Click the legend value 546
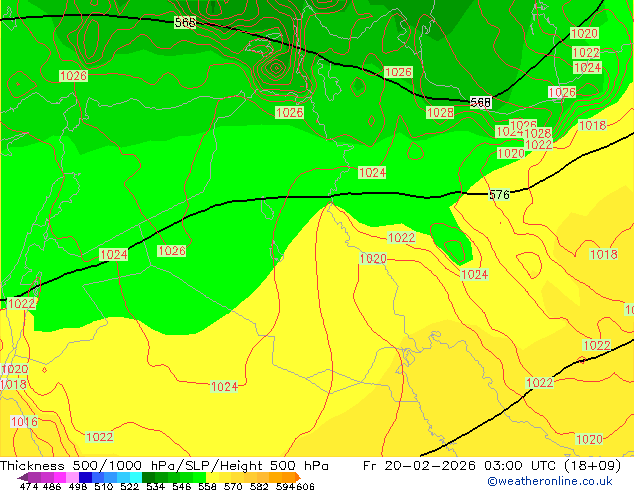Image resolution: width=634 pixels, height=490 pixels. coord(181,486)
